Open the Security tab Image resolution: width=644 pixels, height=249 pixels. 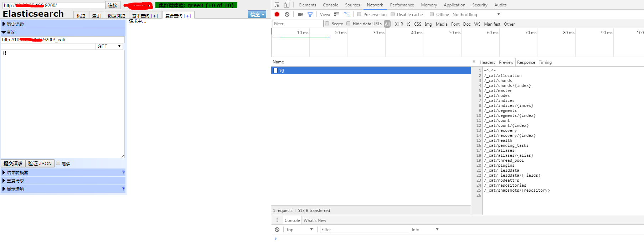tap(480, 5)
